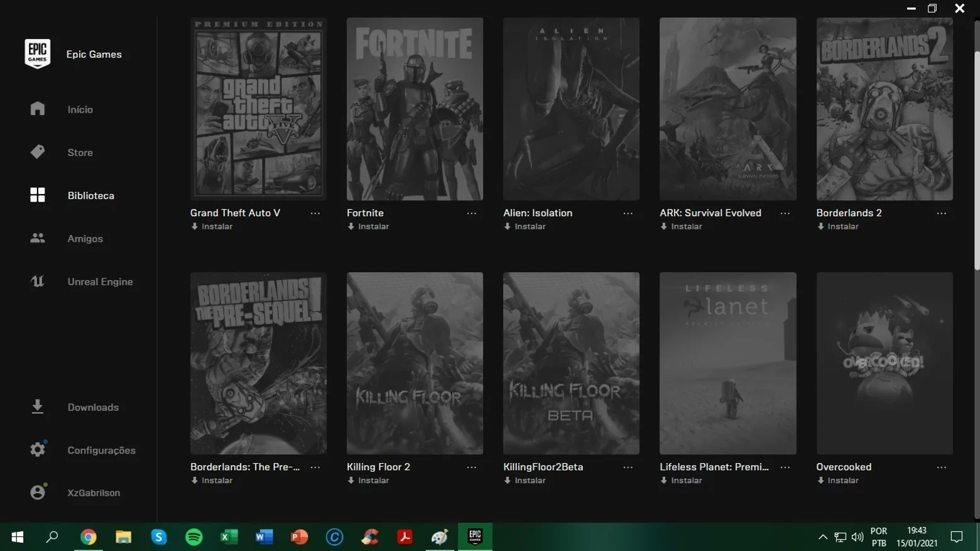Open options menu for Lifeless Planet

[785, 467]
